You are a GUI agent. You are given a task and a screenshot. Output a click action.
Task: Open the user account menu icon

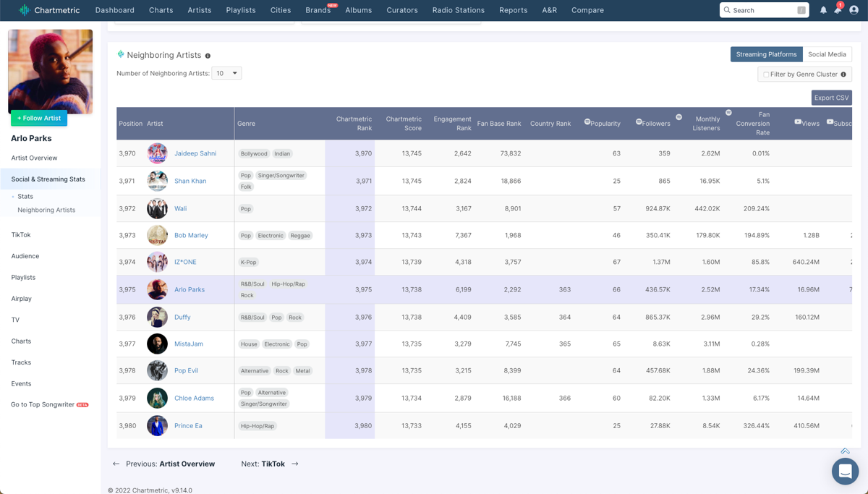pos(854,10)
